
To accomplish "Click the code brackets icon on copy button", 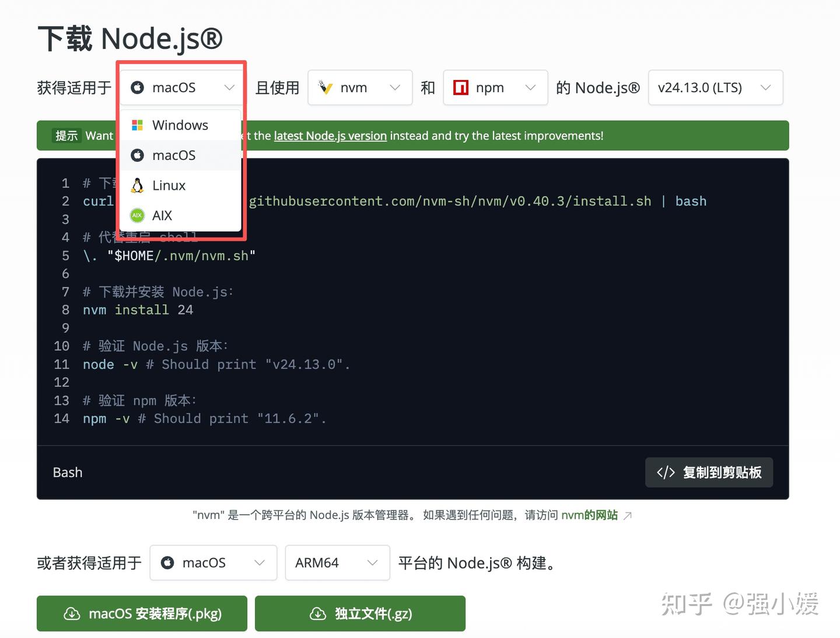I will 666,472.
